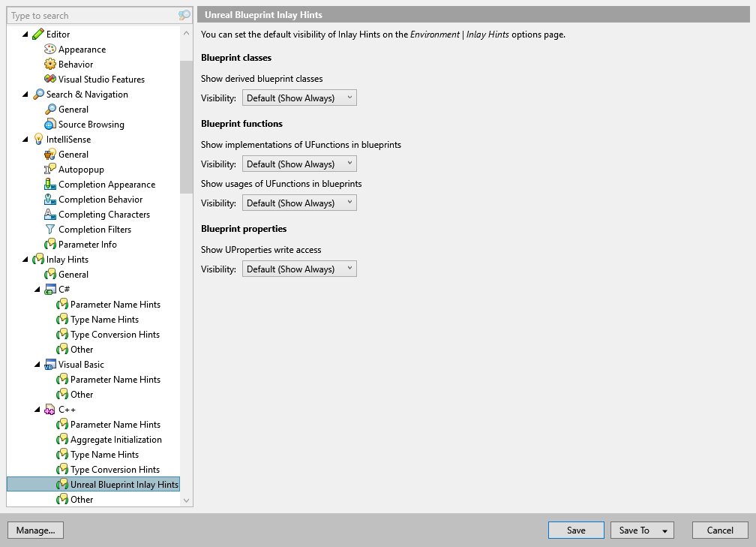756x547 pixels.
Task: Open derived blueprint classes Visibility dropdown
Action: [x=299, y=98]
